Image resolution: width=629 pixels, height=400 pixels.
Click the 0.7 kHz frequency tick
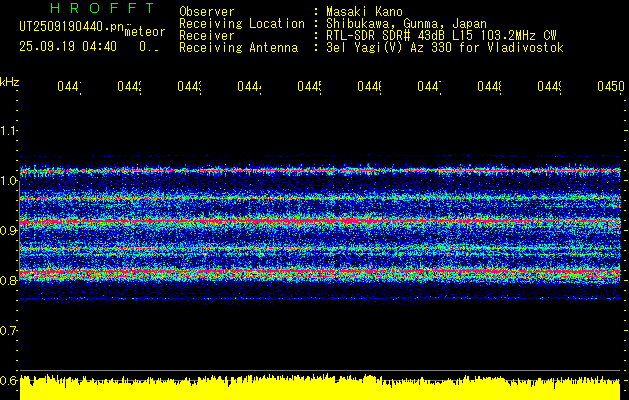(9, 331)
